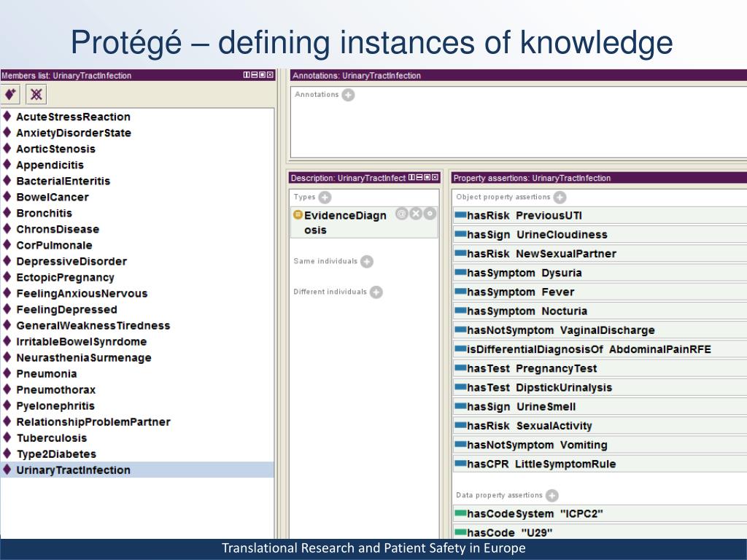Close the Description panel
Viewport: 747px width, 560px height.
[435, 177]
